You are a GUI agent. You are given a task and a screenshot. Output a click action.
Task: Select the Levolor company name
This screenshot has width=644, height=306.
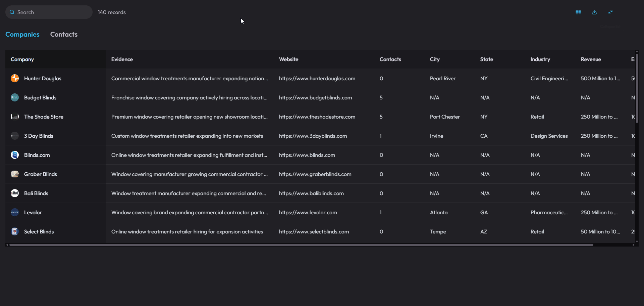click(33, 212)
